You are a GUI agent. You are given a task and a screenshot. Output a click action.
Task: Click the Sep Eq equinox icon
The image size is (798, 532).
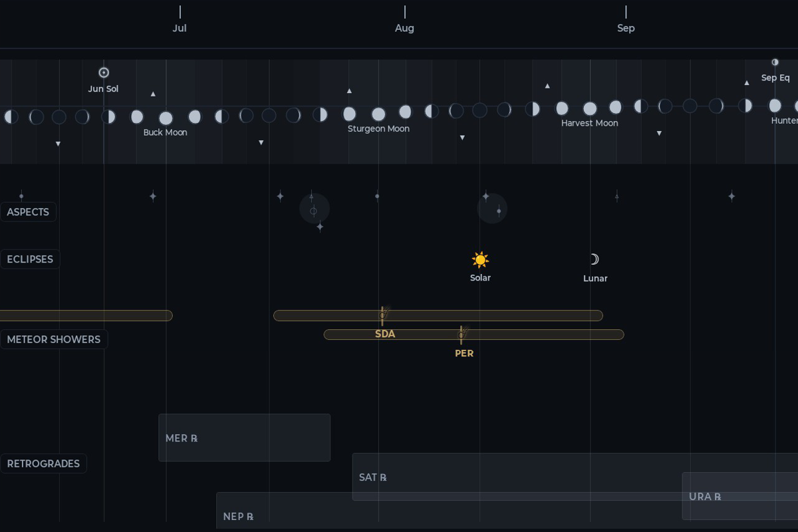tap(774, 62)
